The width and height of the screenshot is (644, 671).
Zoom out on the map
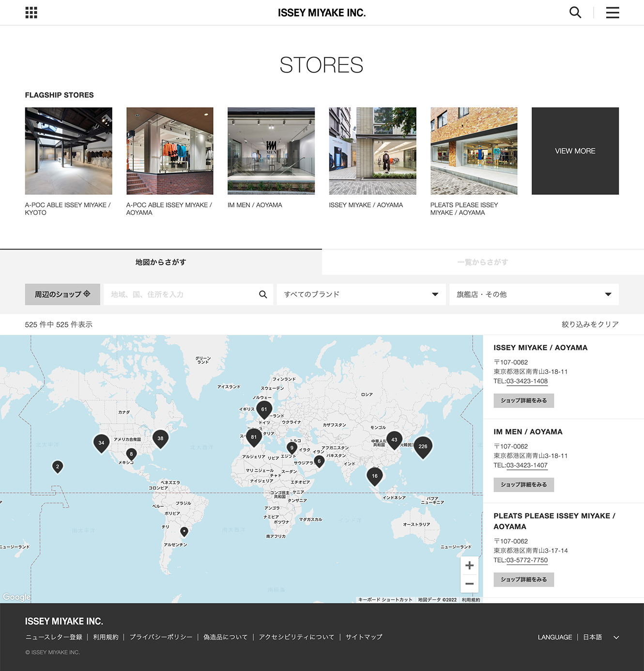coord(469,584)
